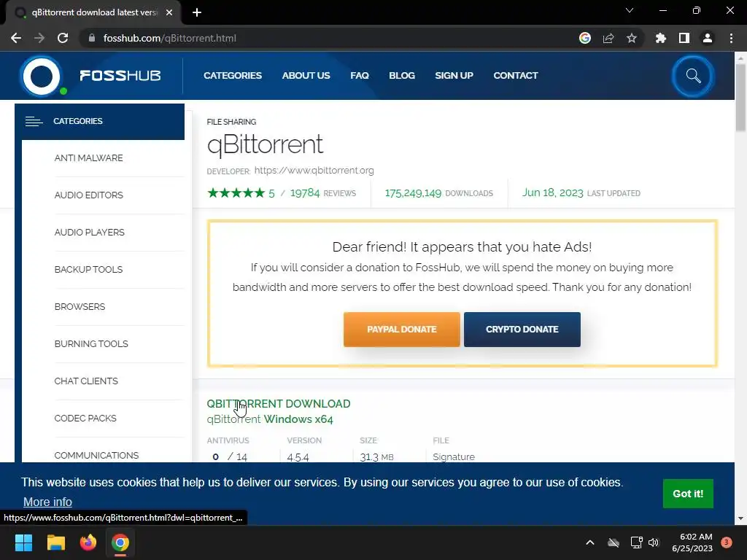The height and width of the screenshot is (560, 747).
Task: Click the Crypto Donate button
Action: click(522, 330)
